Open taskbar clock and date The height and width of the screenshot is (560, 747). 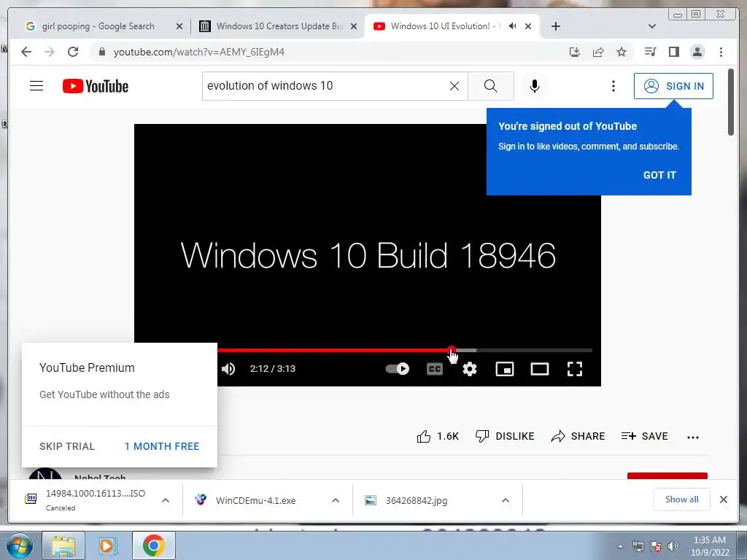710,546
